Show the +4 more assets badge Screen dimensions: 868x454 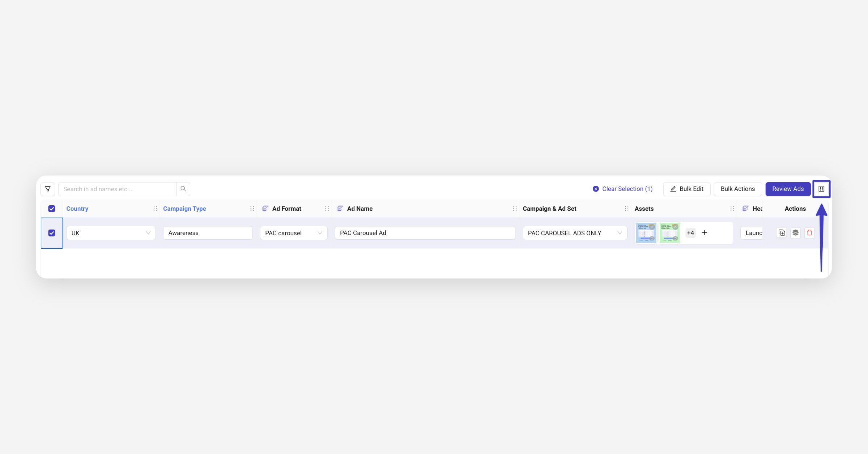click(x=690, y=233)
